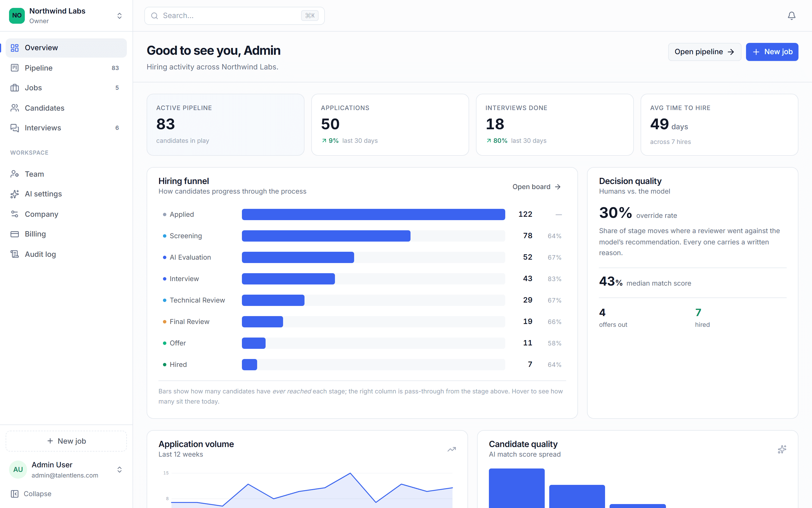This screenshot has height=508, width=812.
Task: Click the Collapse sidebar panel icon
Action: (x=14, y=494)
